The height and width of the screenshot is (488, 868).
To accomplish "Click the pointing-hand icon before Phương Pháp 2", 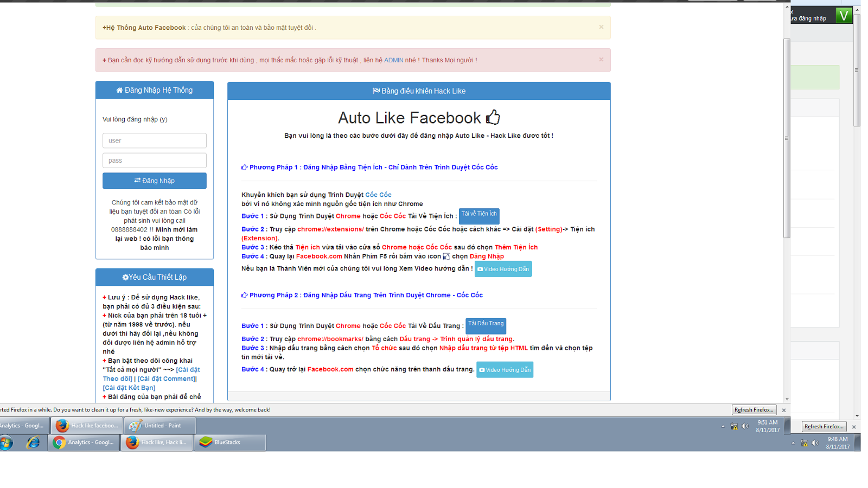I will 245,295.
